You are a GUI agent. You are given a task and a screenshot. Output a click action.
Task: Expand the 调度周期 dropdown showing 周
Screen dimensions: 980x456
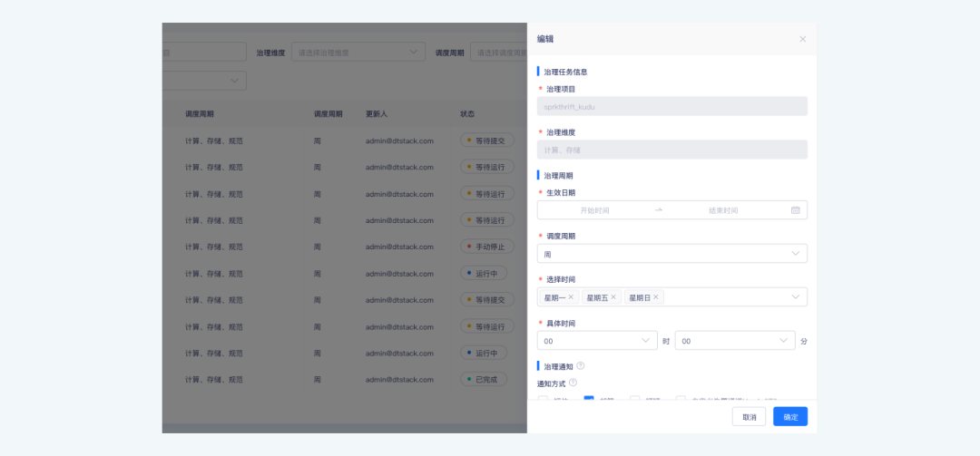point(671,254)
